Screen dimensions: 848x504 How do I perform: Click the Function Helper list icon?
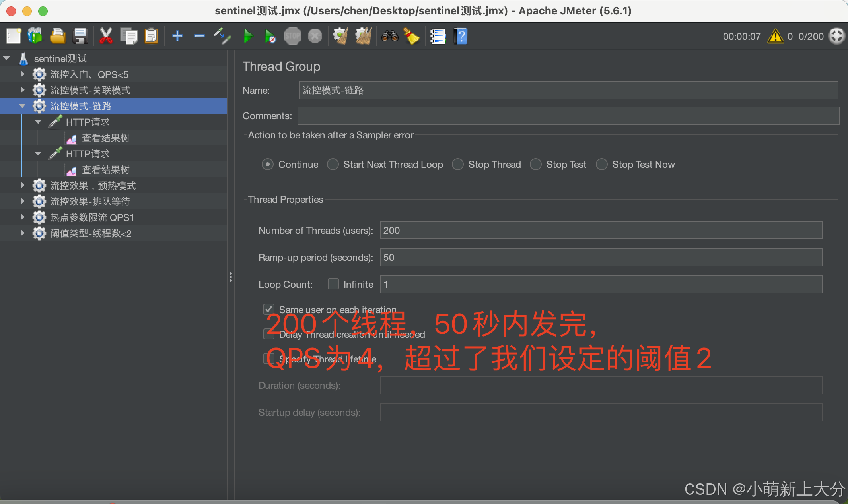(438, 36)
